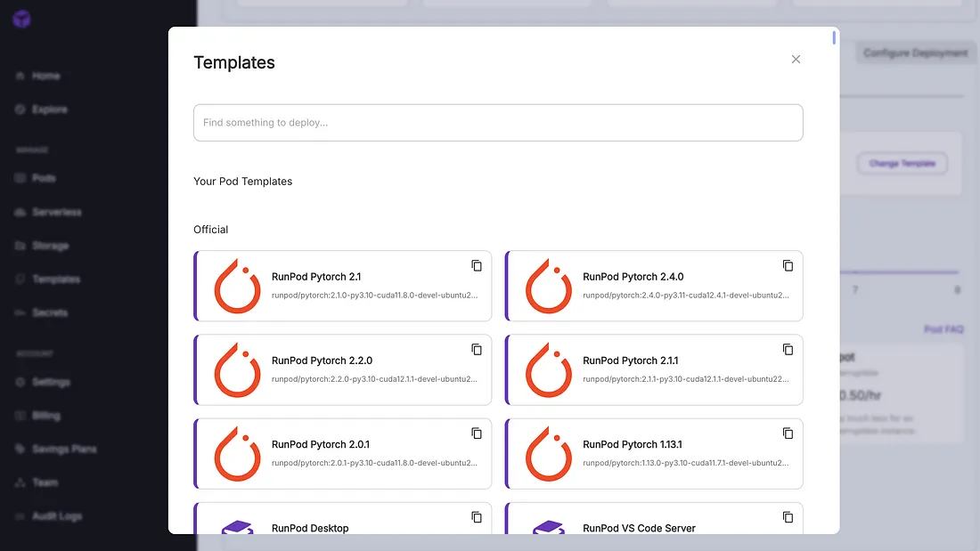The height and width of the screenshot is (551, 980).
Task: Click PyTorch logo on Pytorch 2.1 card
Action: [238, 286]
